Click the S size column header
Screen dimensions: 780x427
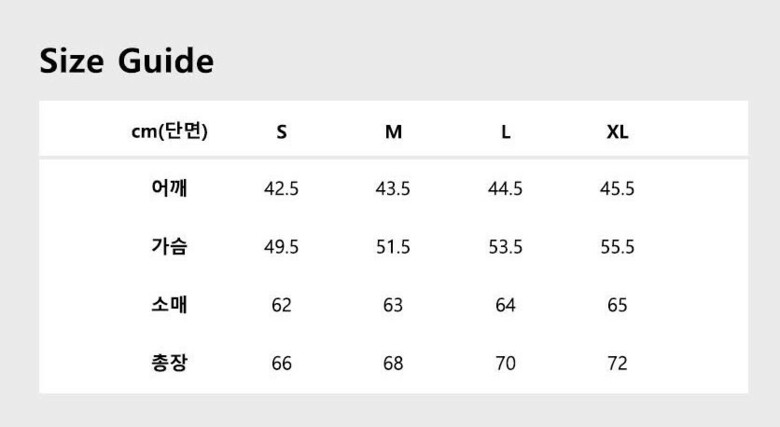pos(282,132)
